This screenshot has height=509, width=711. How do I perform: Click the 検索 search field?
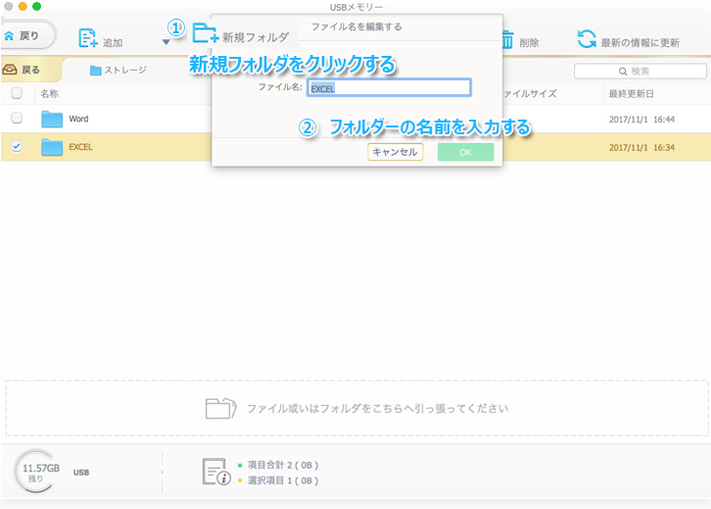[640, 71]
